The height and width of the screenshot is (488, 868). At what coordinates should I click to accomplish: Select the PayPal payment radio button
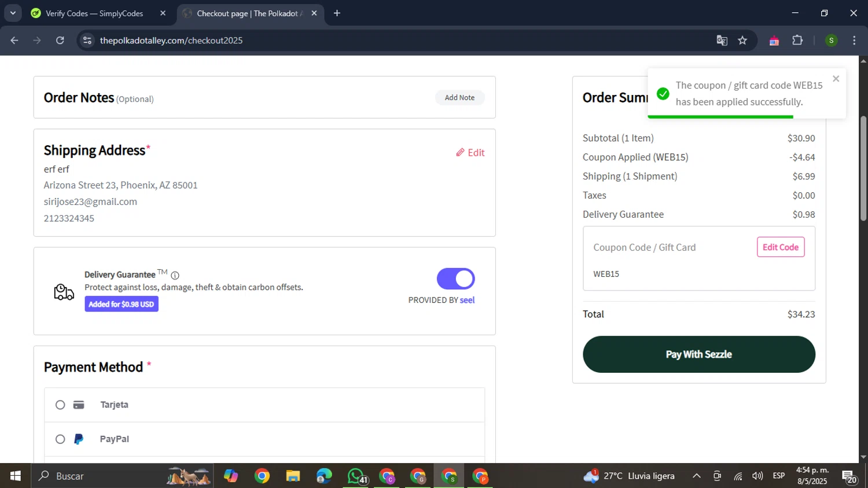click(60, 439)
